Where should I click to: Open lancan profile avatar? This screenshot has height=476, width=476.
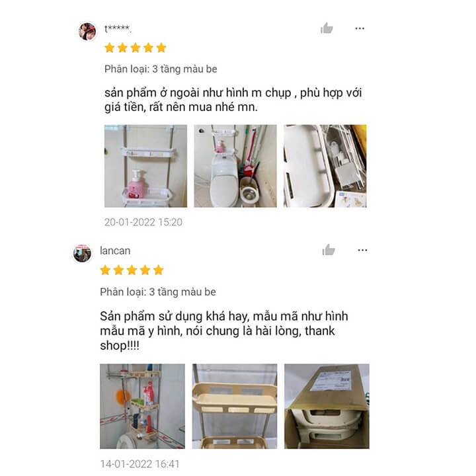pyautogui.click(x=82, y=253)
